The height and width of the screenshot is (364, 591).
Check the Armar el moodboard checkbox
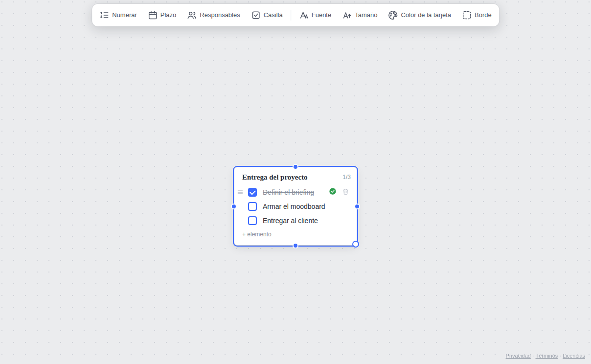pyautogui.click(x=252, y=206)
